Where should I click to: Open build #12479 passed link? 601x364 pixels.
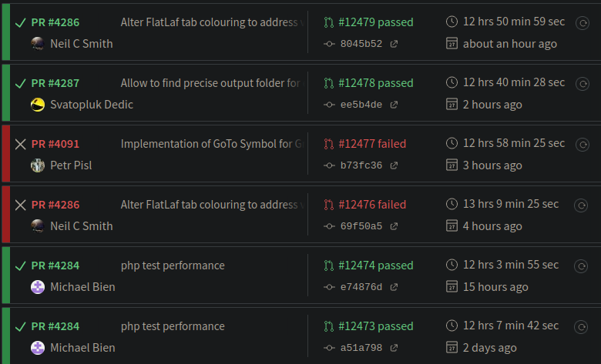click(375, 22)
